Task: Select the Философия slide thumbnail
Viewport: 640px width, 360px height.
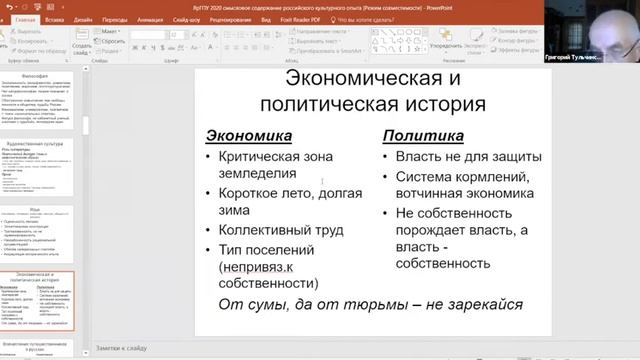Action: (36, 100)
